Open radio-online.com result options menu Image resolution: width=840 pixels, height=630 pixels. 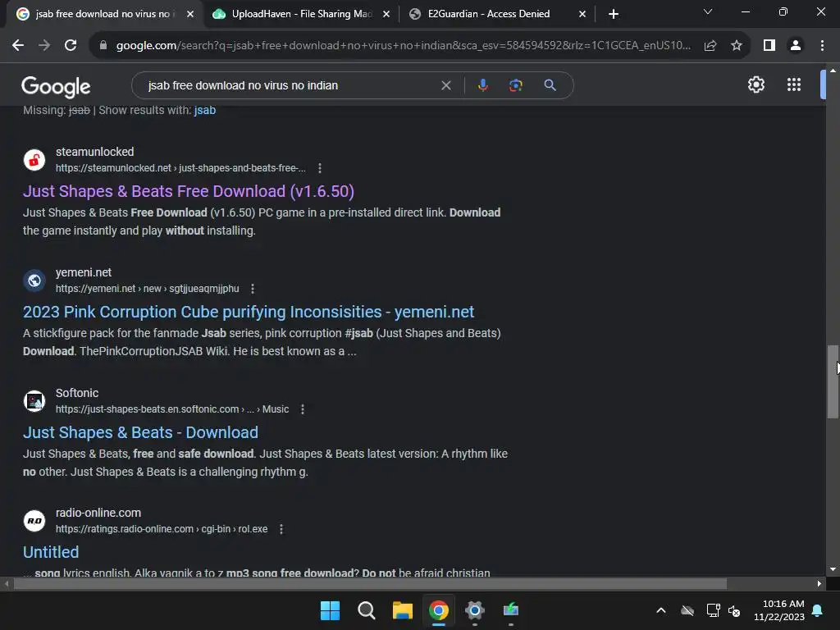pyautogui.click(x=281, y=529)
